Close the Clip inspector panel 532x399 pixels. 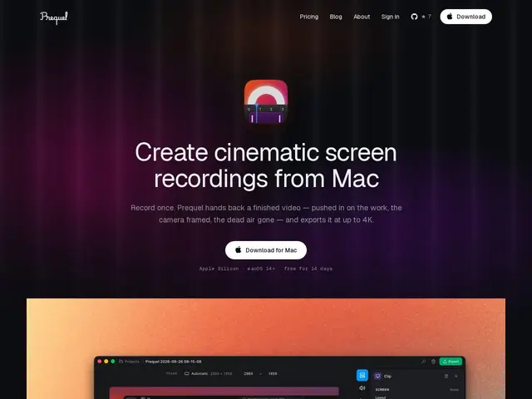[x=456, y=376]
